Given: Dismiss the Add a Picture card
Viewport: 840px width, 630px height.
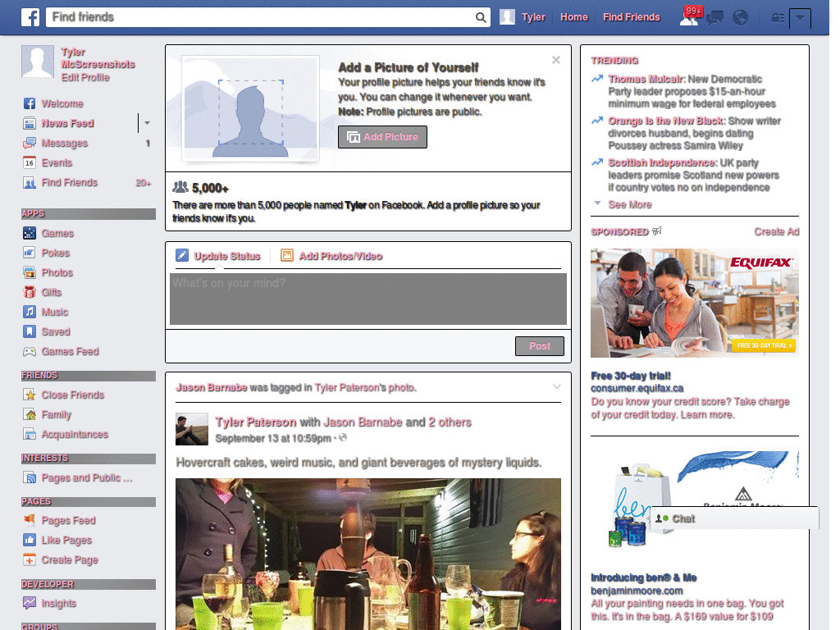Looking at the screenshot, I should click(x=556, y=60).
